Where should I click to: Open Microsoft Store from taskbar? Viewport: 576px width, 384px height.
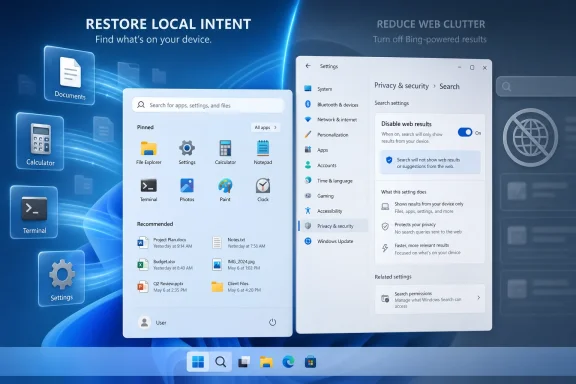point(310,362)
